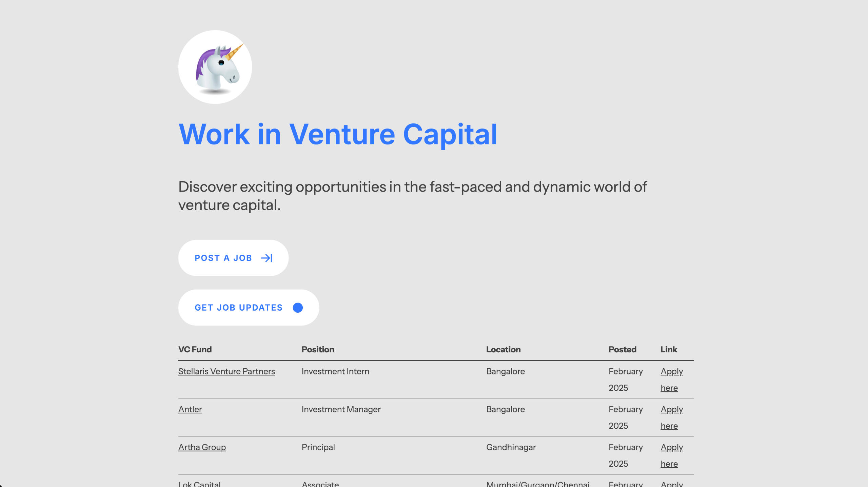Apply for the Investment Intern role at Stellaris

(x=672, y=379)
